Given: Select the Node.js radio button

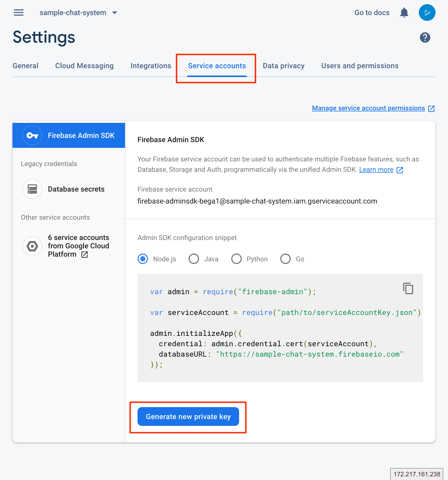Looking at the screenshot, I should point(143,259).
